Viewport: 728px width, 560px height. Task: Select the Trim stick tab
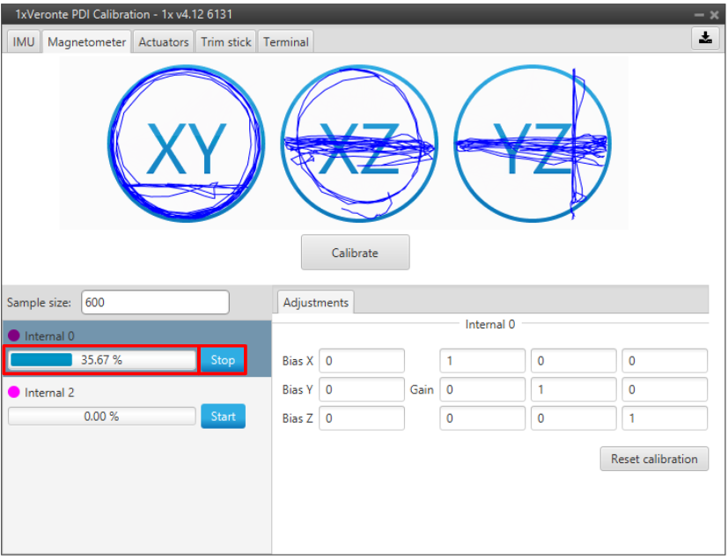pyautogui.click(x=225, y=41)
